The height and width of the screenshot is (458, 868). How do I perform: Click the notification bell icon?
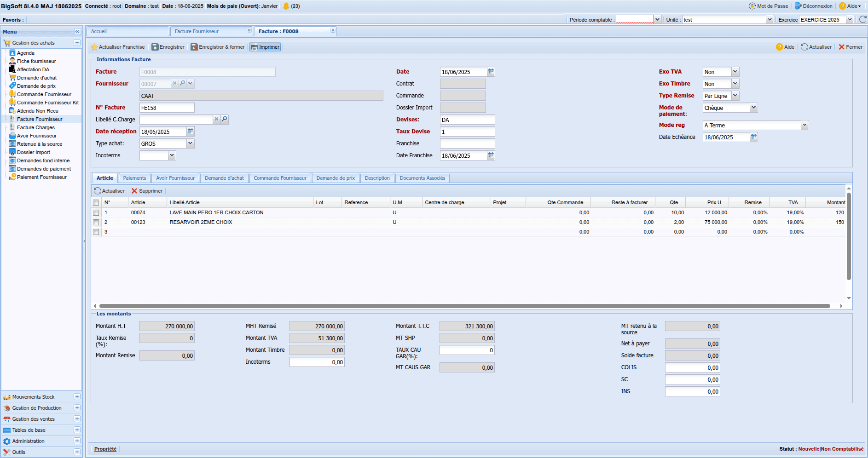(x=286, y=6)
